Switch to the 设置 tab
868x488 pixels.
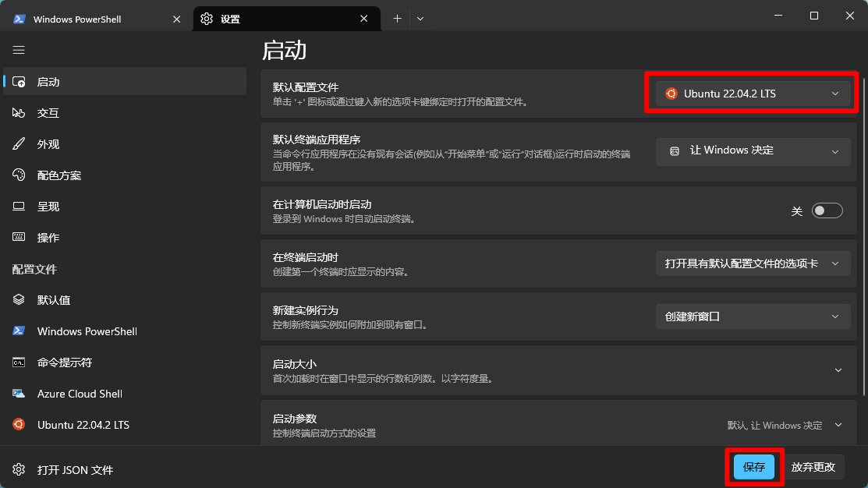(x=287, y=19)
